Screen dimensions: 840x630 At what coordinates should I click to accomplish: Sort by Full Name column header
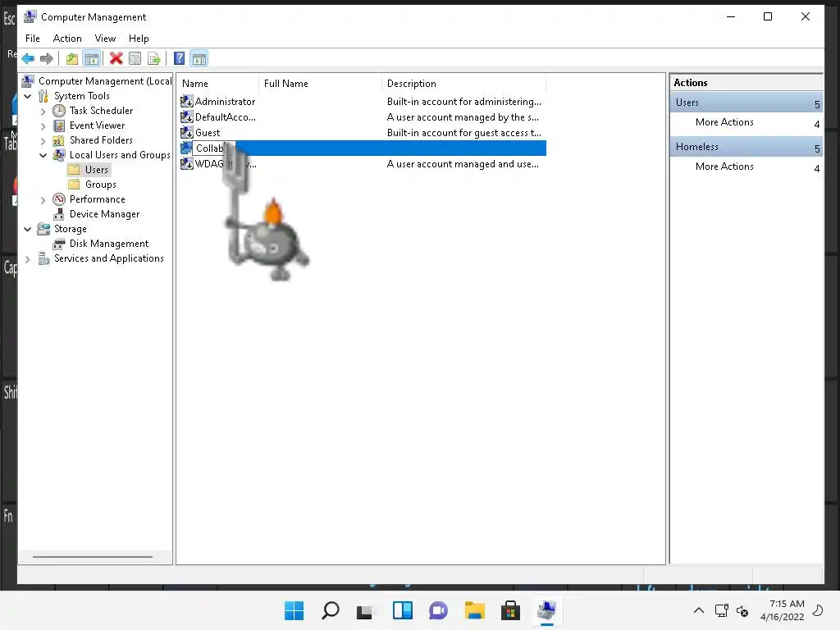coord(320,84)
